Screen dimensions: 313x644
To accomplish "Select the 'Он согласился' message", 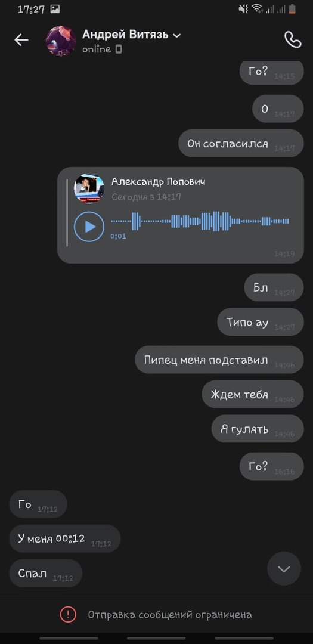I will pos(241,143).
